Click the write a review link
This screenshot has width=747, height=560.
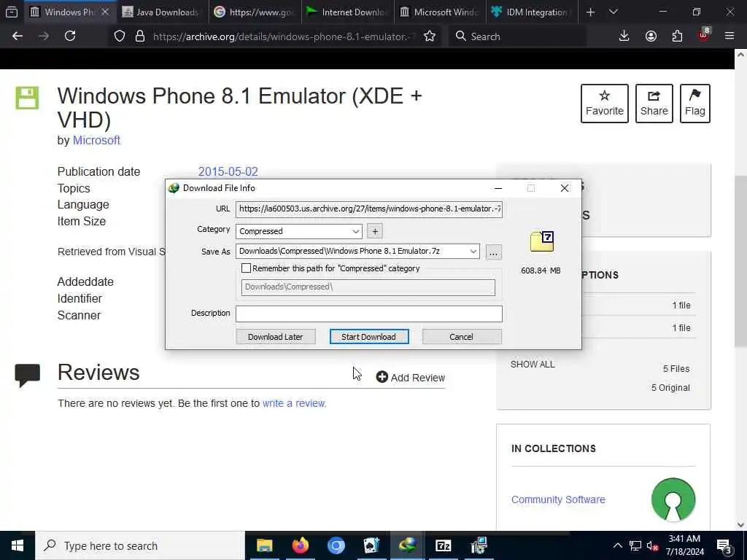point(294,403)
